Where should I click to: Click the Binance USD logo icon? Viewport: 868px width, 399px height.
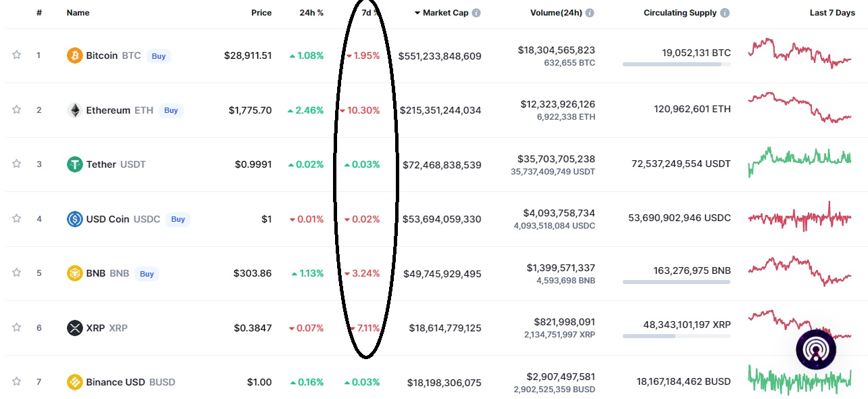[x=75, y=382]
